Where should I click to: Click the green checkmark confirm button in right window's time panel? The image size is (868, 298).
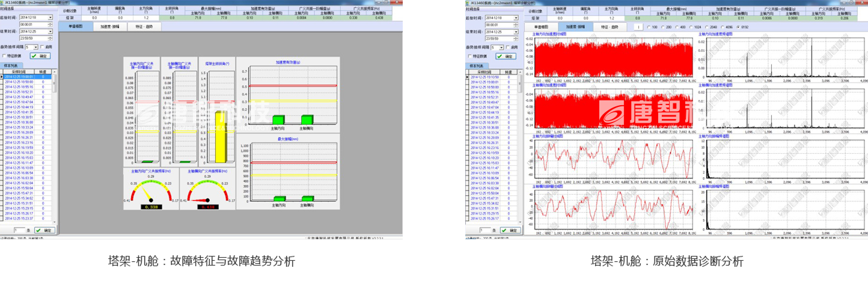click(506, 56)
